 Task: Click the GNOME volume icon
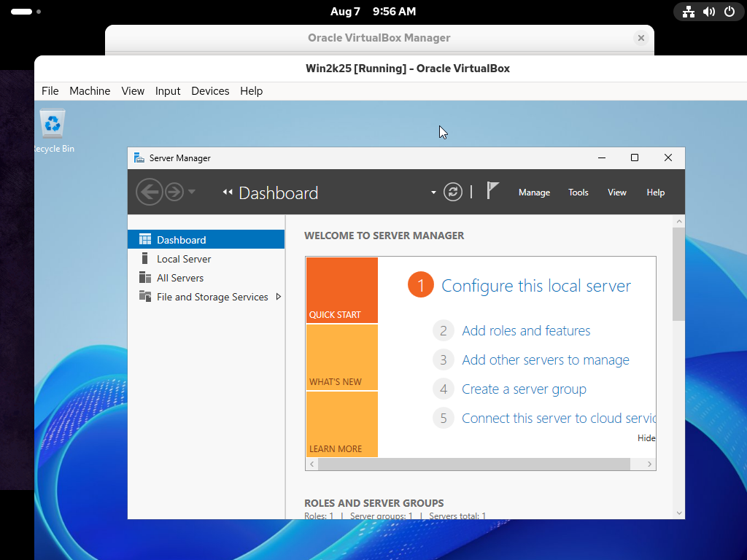click(x=709, y=12)
